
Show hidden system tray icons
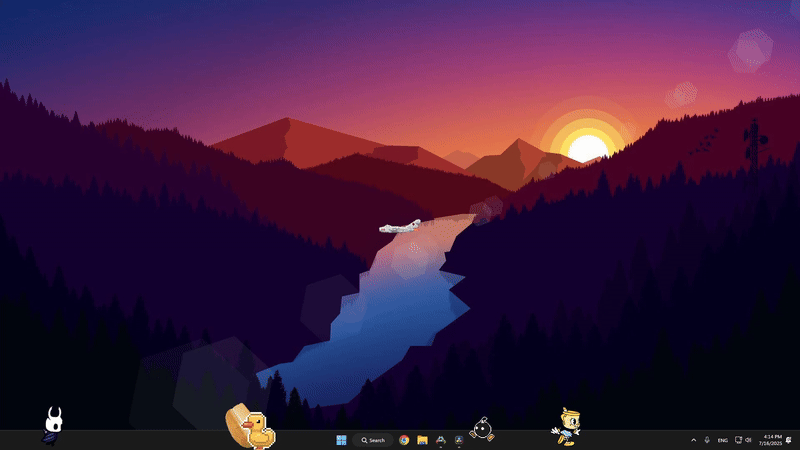pos(693,440)
